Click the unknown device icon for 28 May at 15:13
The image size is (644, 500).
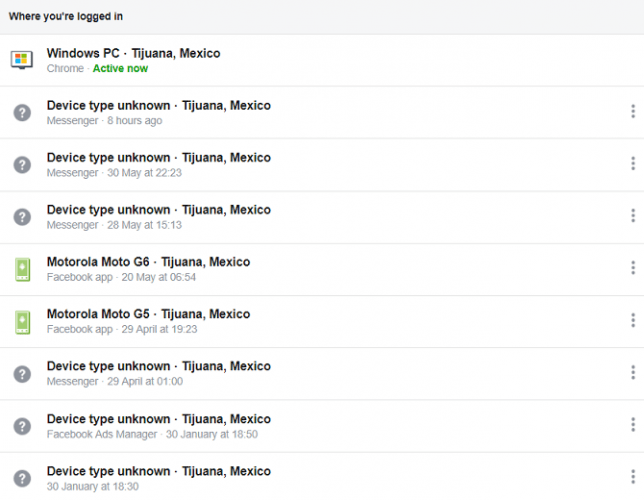22,216
